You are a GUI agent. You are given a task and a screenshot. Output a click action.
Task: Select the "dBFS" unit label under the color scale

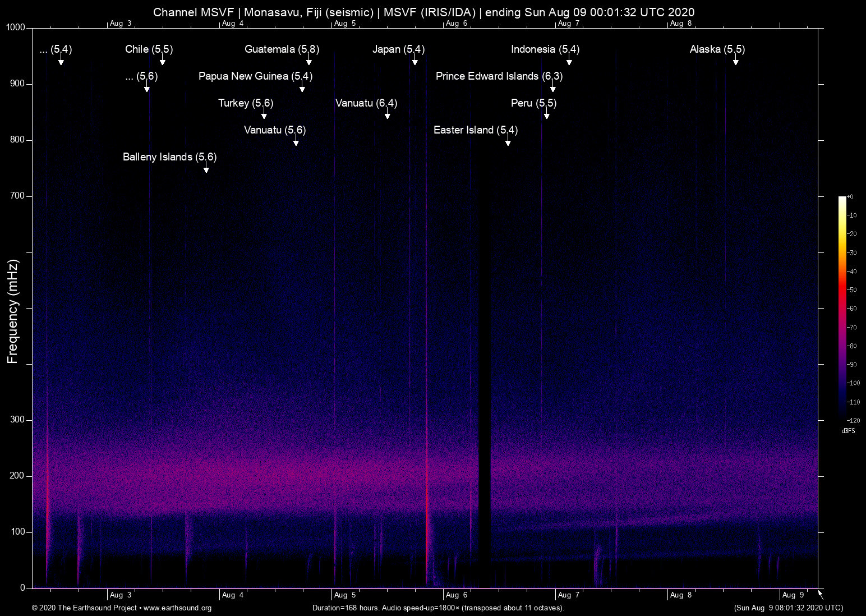[848, 431]
